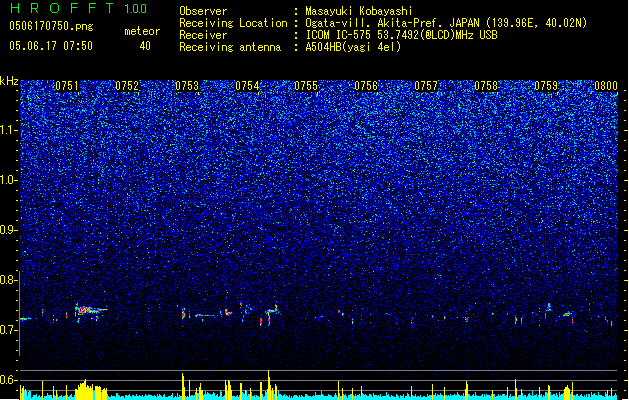Click the tallest yellow intensity spike near 0754
This screenshot has height=400, width=629.
point(269,385)
